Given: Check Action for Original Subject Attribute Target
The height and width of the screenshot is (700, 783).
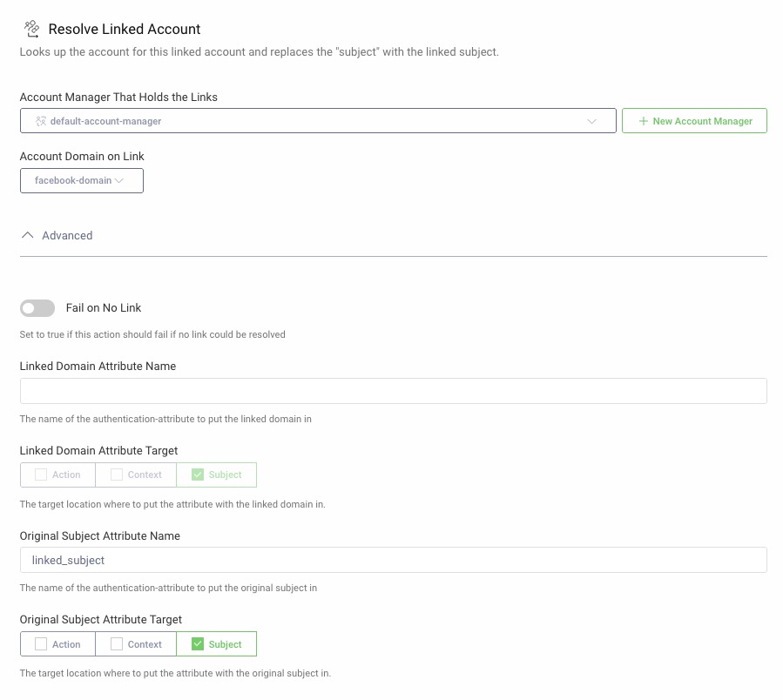Looking at the screenshot, I should point(41,644).
